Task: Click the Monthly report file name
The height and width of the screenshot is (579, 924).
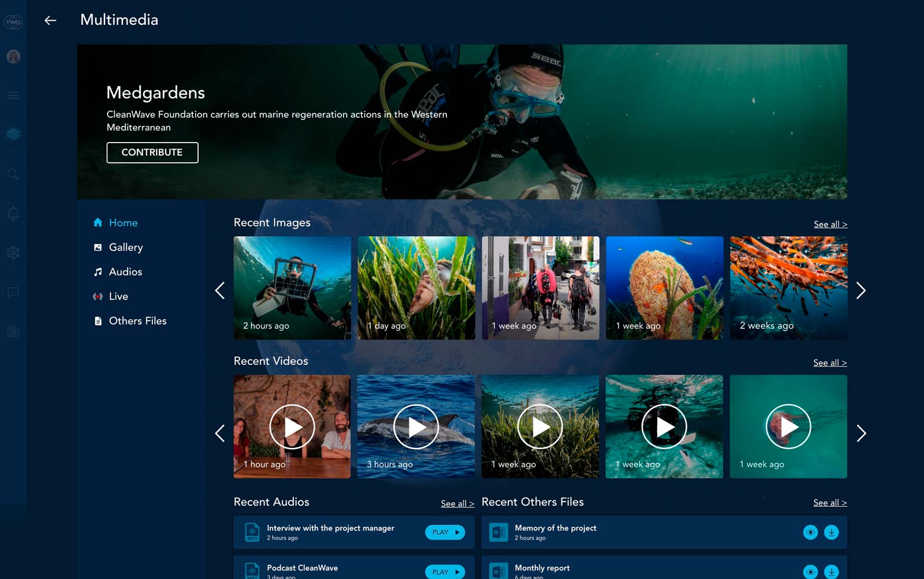Action: (542, 568)
